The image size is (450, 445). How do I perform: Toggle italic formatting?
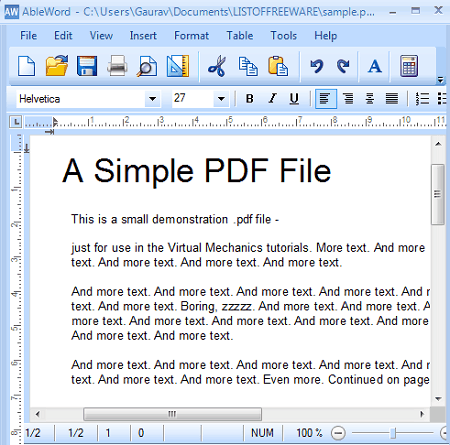click(272, 99)
